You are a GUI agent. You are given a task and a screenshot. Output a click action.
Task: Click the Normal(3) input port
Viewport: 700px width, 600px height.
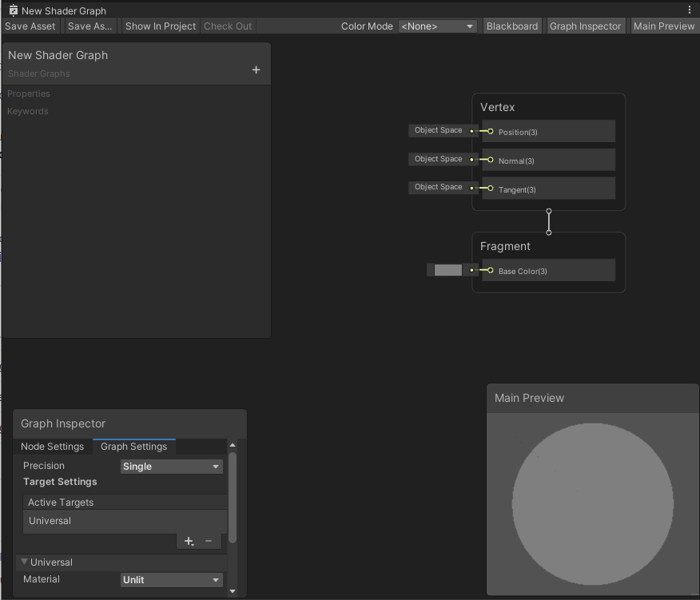point(490,160)
